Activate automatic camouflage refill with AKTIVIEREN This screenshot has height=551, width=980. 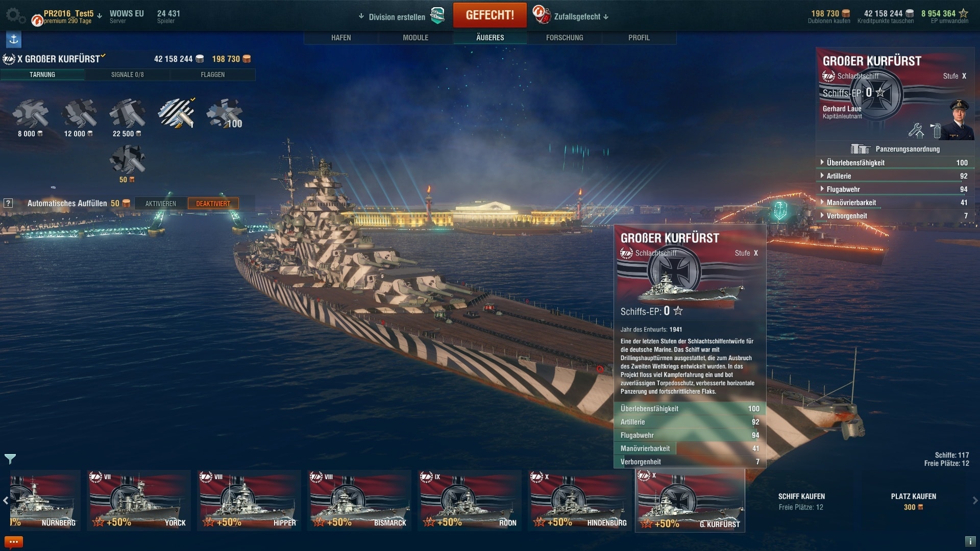[161, 204]
